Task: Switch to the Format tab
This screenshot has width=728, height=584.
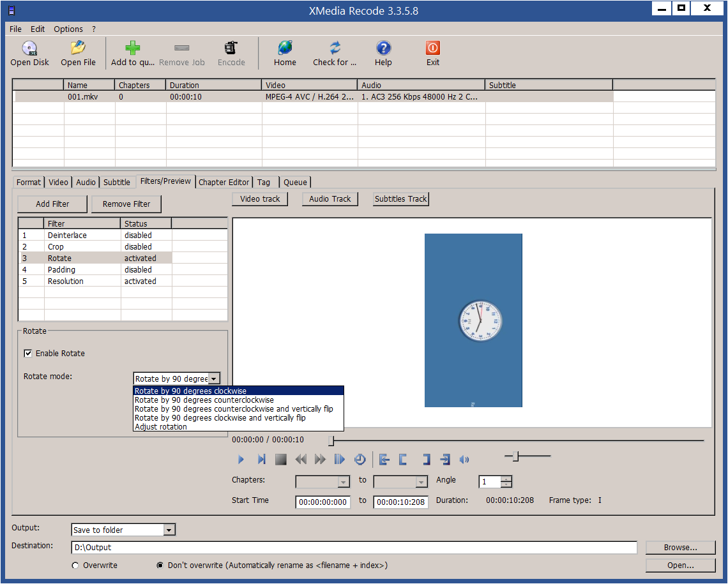Action: pos(29,183)
